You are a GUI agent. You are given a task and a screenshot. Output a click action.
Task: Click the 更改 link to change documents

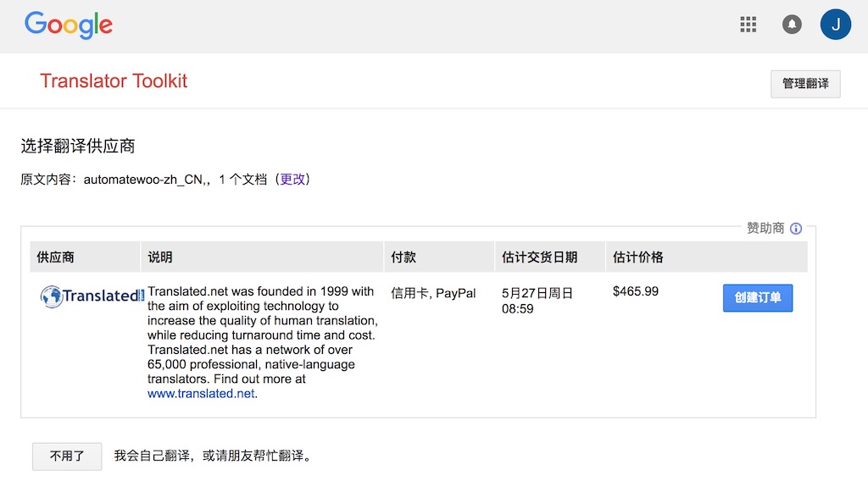[x=292, y=180]
